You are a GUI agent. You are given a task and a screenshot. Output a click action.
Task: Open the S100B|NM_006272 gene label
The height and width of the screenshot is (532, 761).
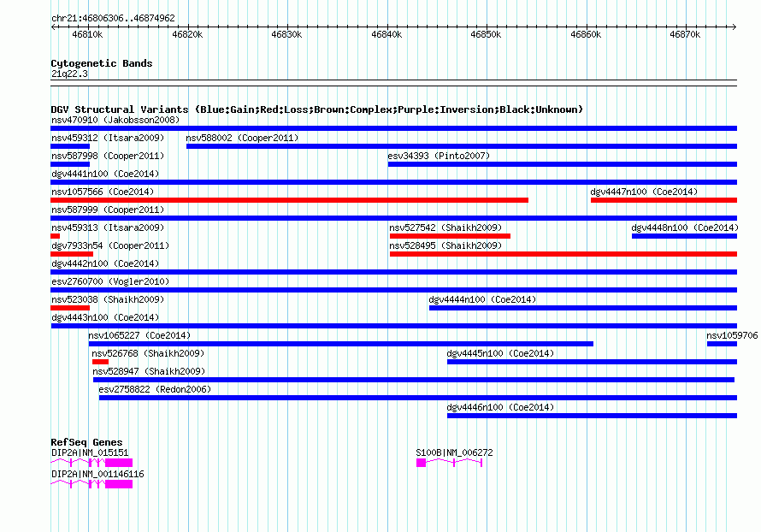click(x=454, y=452)
